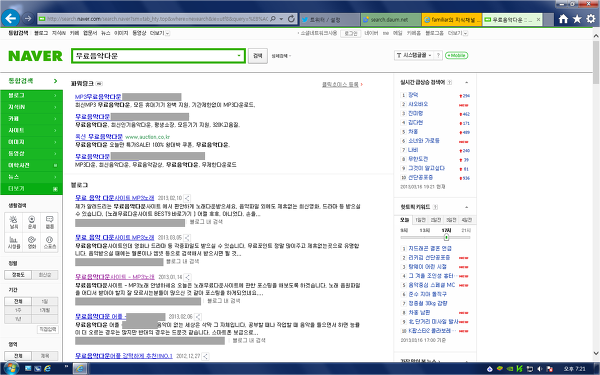Open the 운세 fortune icon in the sidebar
Image resolution: width=600 pixels, height=375 pixels.
pos(32,222)
